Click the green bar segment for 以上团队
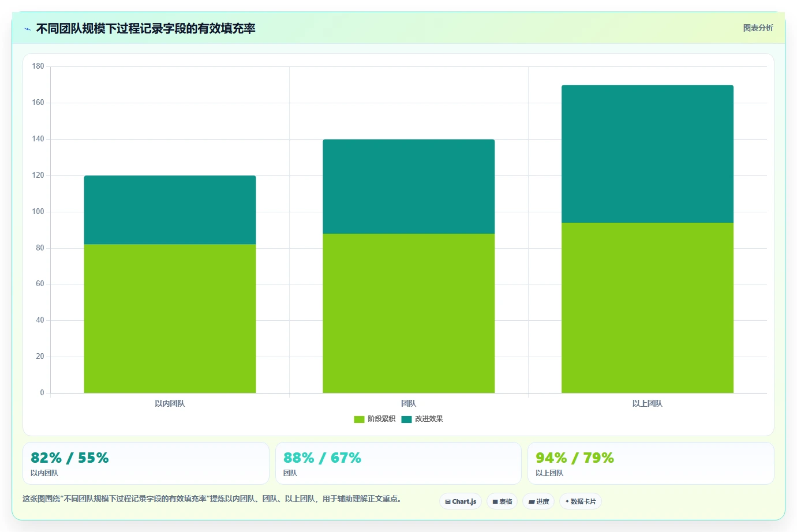The image size is (797, 532). pyautogui.click(x=648, y=308)
